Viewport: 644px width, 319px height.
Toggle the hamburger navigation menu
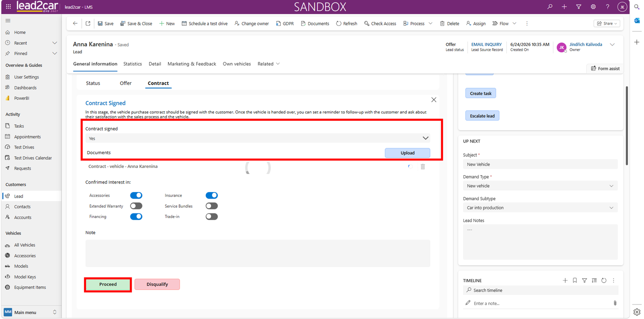(8, 21)
